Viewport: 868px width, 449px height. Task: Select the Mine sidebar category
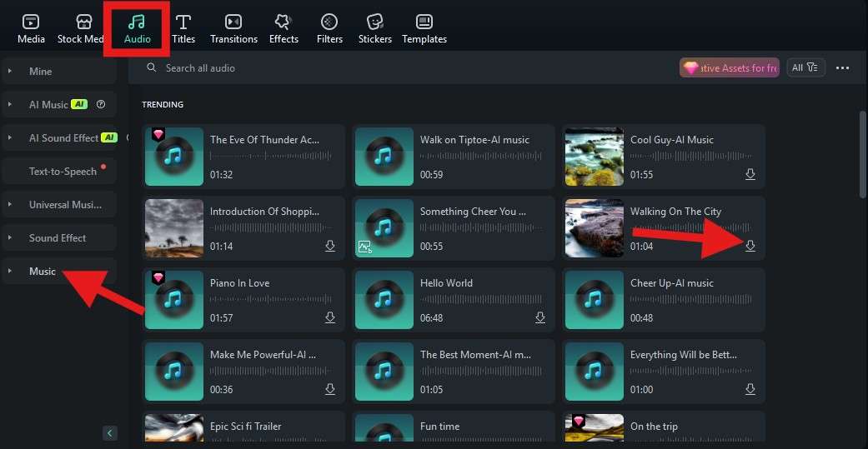(59, 72)
